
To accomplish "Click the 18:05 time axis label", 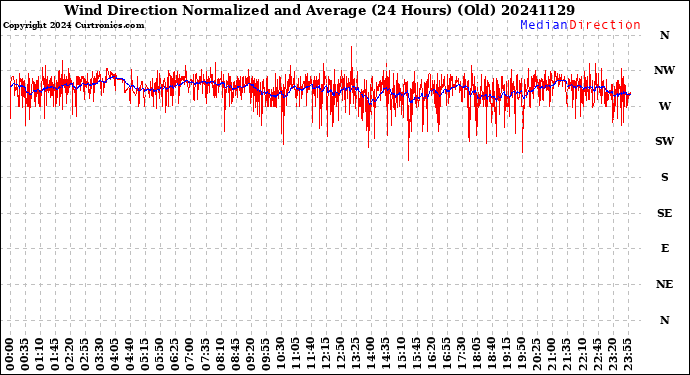I will 476,354.
